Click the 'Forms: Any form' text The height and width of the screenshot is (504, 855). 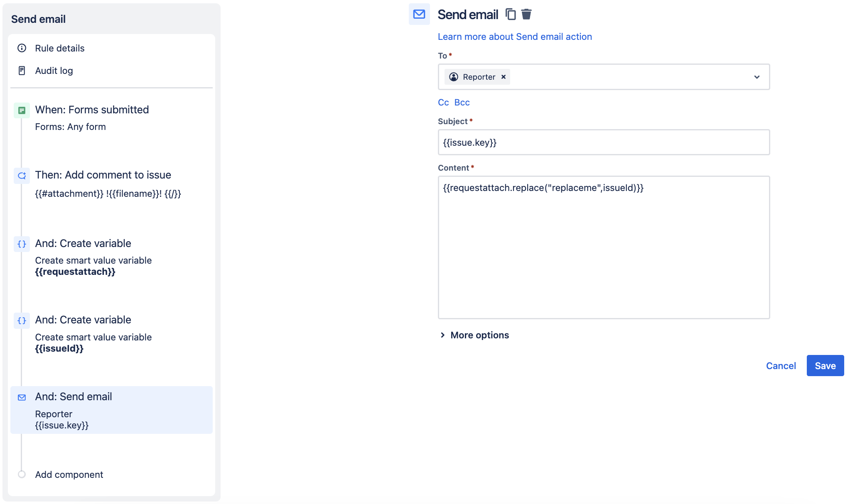click(x=70, y=127)
